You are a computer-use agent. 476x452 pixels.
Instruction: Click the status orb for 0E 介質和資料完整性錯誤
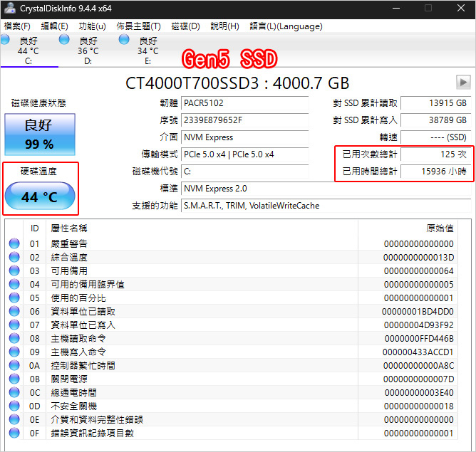coord(14,419)
